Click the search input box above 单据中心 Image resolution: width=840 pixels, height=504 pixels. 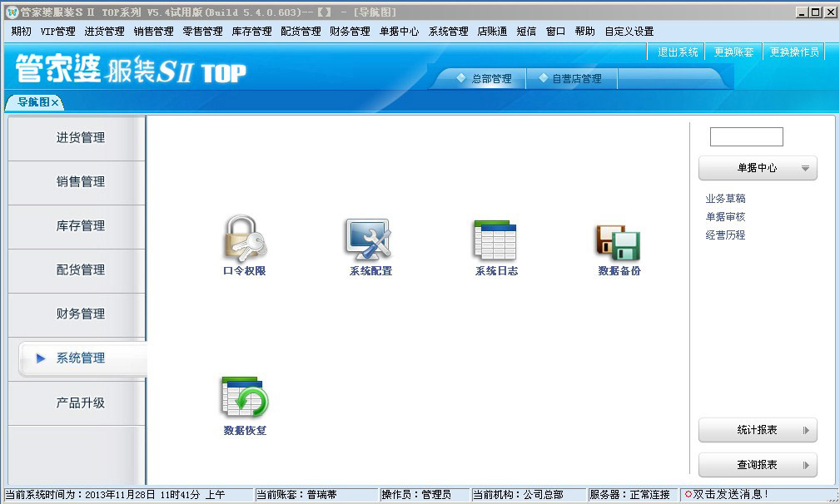[x=746, y=137]
